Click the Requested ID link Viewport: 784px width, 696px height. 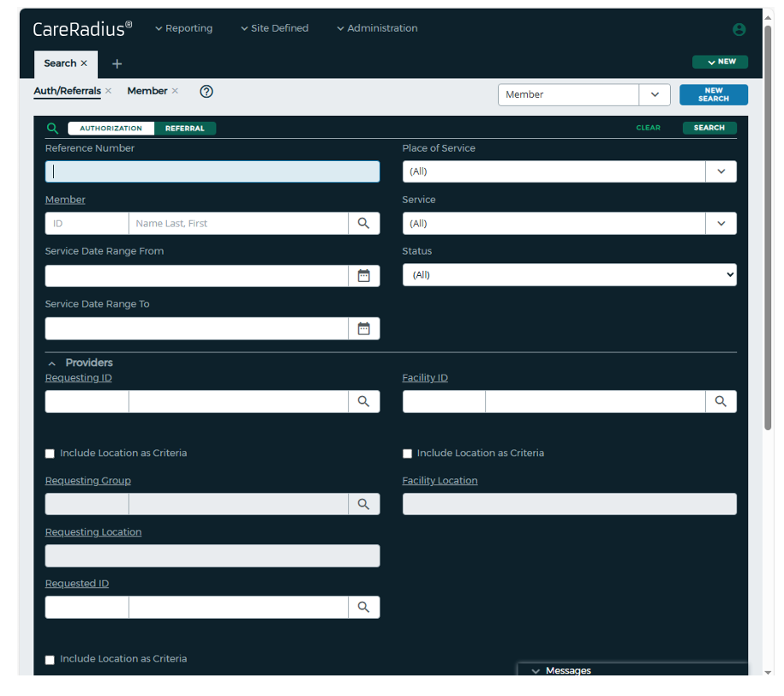coord(77,584)
